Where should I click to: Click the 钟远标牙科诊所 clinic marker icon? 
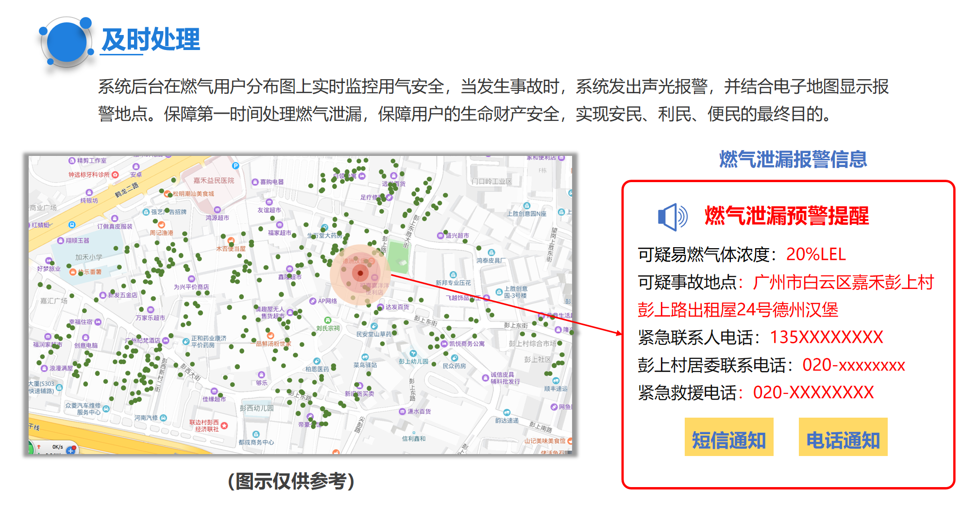(115, 175)
